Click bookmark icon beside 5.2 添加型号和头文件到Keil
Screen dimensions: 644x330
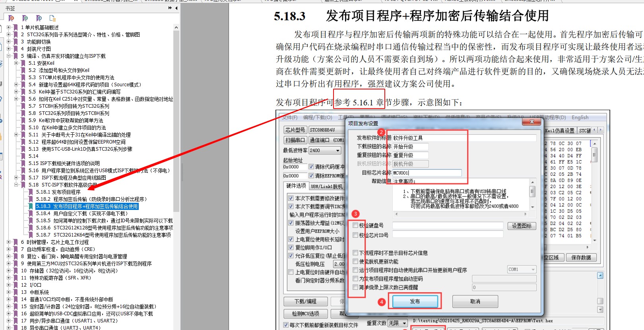[x=23, y=70]
